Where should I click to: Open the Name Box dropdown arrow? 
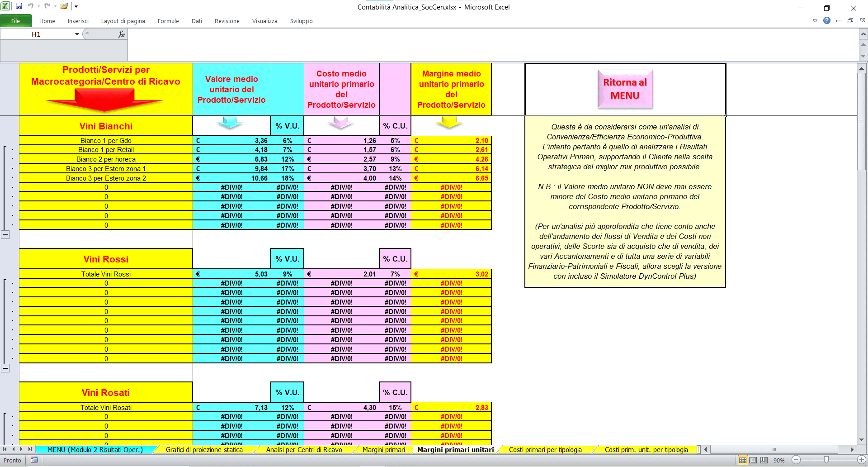[x=77, y=34]
